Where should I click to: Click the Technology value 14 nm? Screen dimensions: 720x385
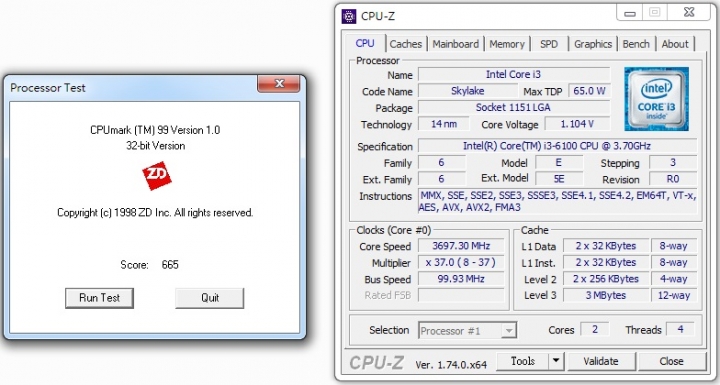click(444, 124)
